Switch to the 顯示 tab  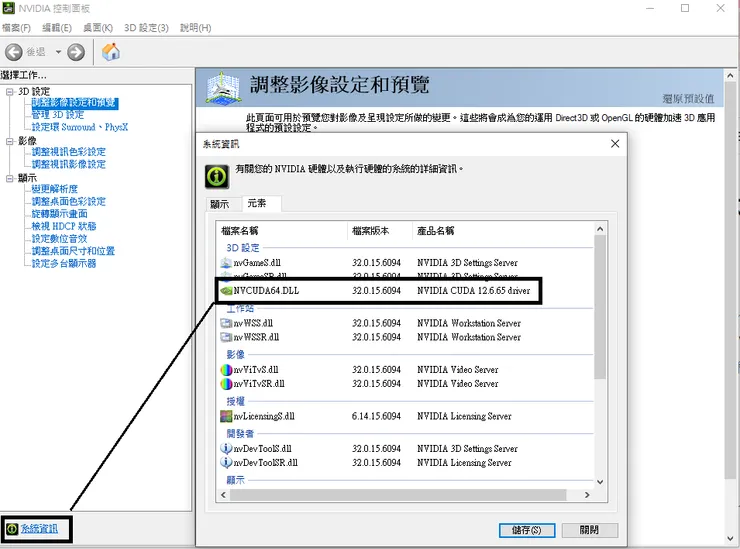tap(219, 204)
